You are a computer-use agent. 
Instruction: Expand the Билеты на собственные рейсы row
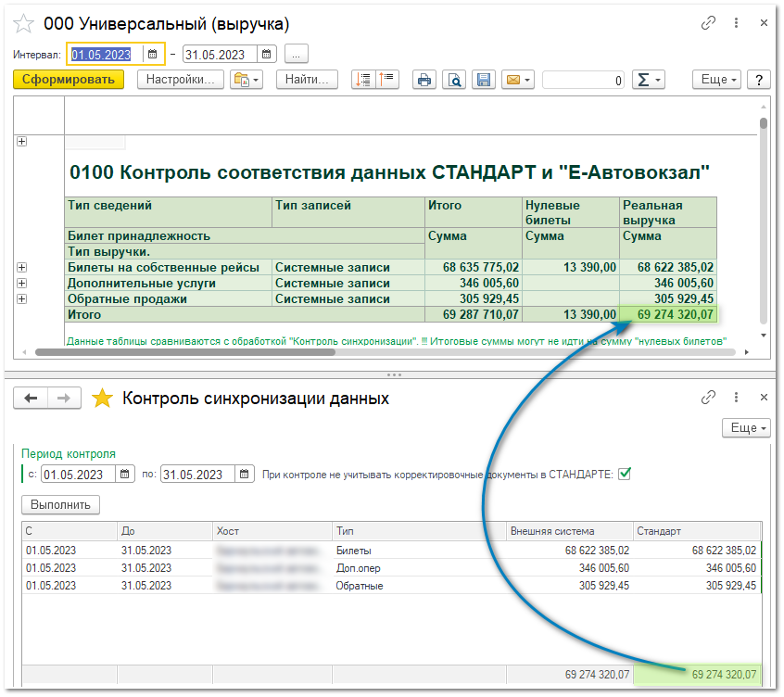20,267
